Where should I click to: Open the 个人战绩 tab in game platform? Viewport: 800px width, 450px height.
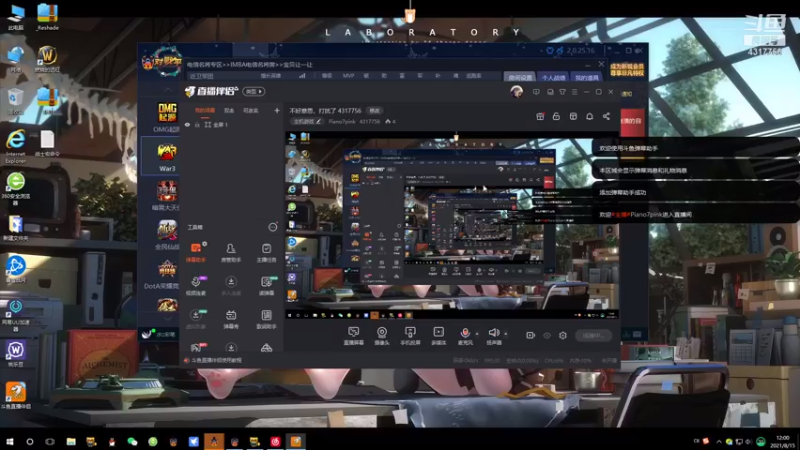(x=553, y=77)
